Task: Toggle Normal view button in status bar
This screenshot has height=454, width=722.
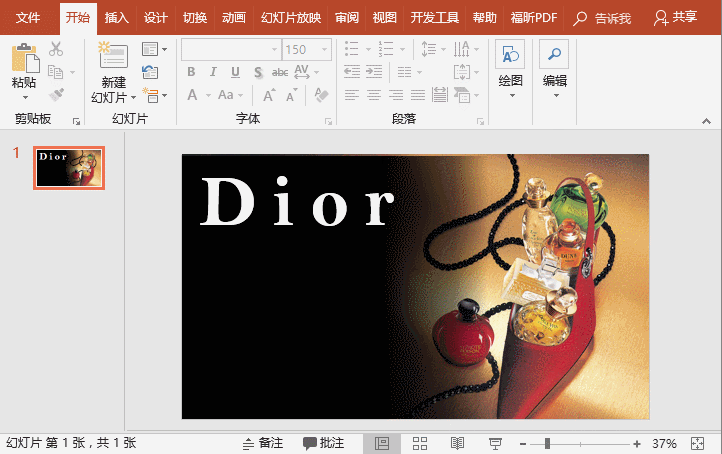Action: pyautogui.click(x=382, y=443)
